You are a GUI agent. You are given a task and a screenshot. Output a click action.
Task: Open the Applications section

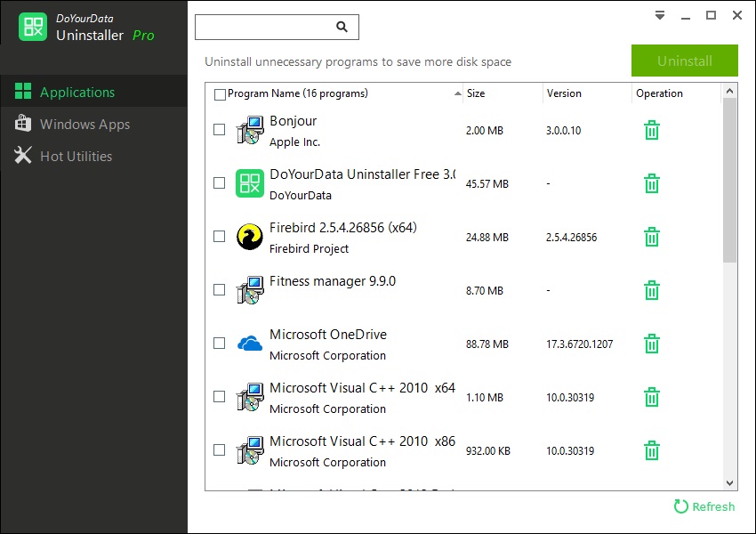[x=93, y=91]
